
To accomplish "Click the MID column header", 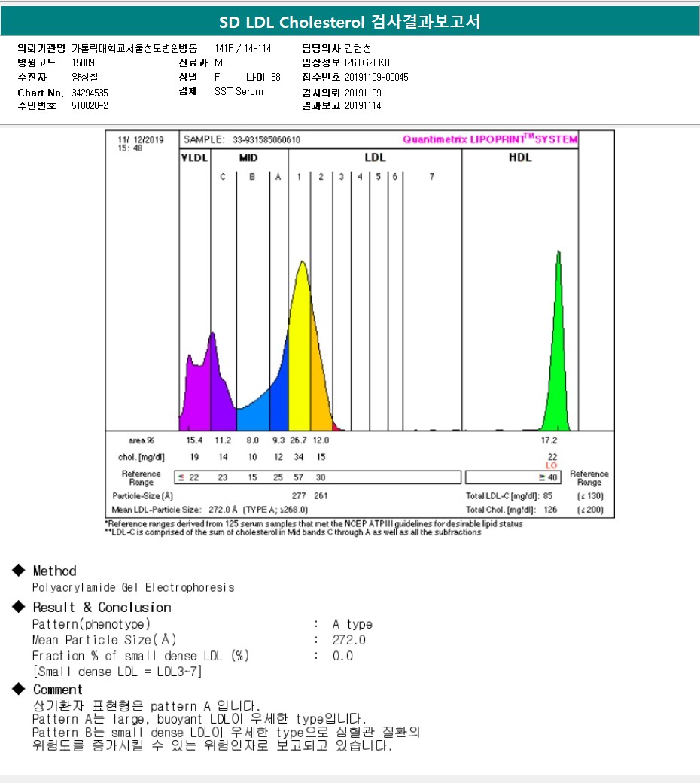I will click(x=248, y=158).
